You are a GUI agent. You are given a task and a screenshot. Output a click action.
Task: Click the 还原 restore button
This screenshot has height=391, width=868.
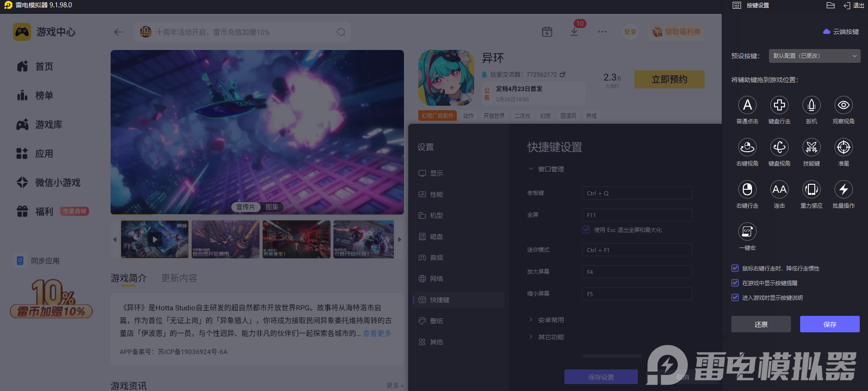[x=761, y=324]
